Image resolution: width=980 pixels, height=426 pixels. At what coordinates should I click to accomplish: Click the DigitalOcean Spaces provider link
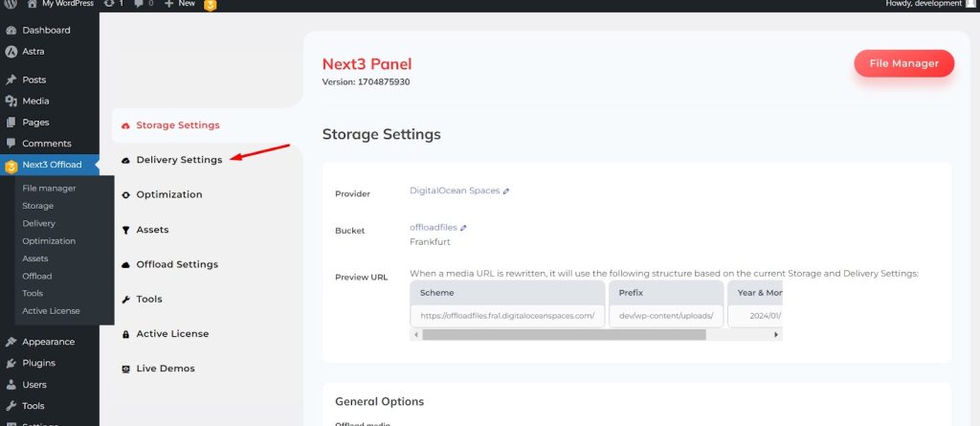(455, 191)
